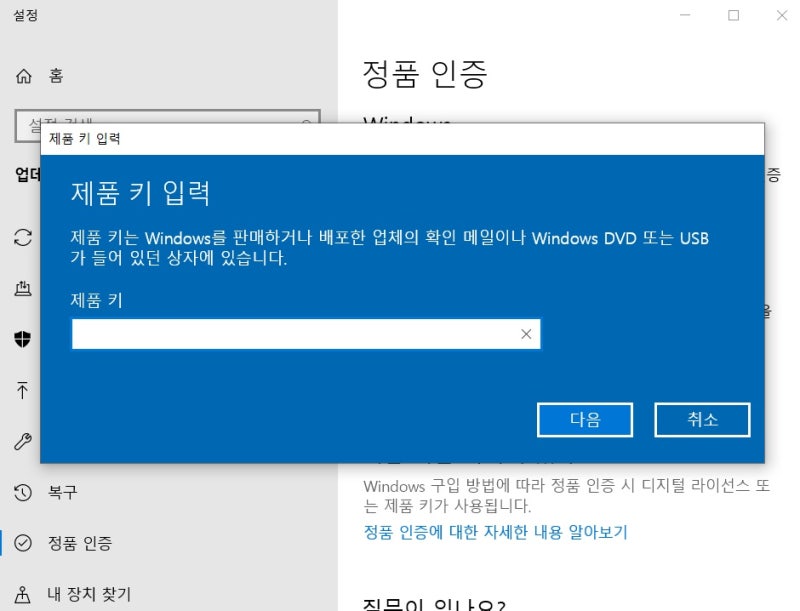Open delivery optimization icon in sidebar
The width and height of the screenshot is (800, 611).
pos(23,288)
